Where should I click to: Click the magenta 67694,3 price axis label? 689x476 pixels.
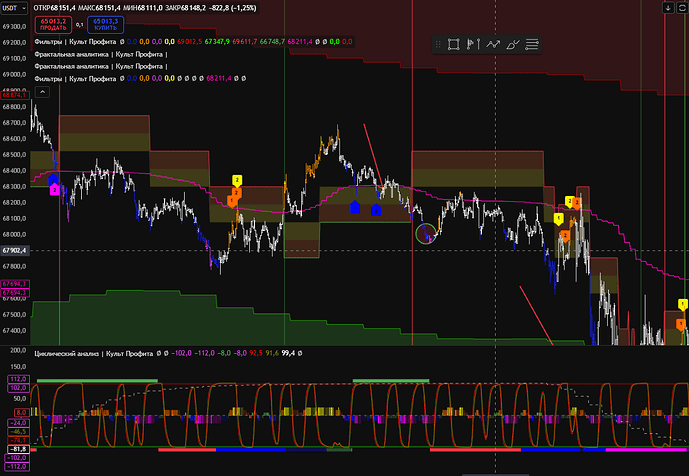[15, 284]
